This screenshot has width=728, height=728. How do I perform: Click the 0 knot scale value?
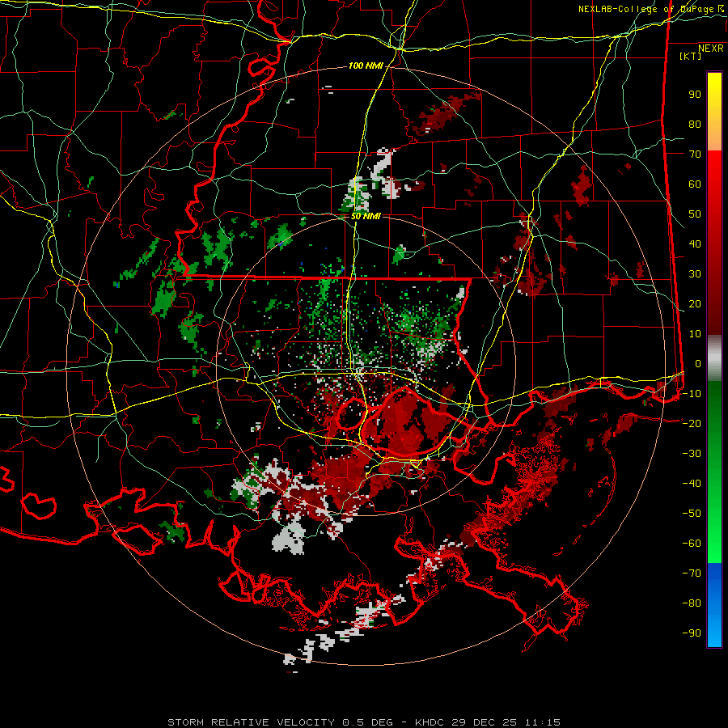point(697,364)
